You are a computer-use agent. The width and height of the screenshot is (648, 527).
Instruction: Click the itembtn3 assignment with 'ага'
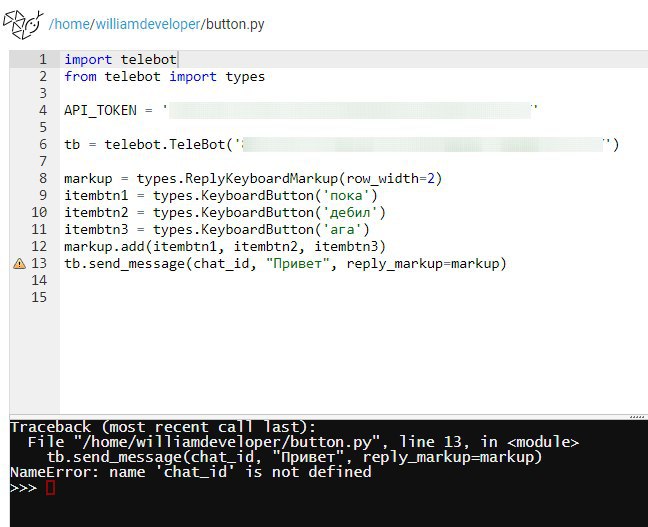[217, 229]
